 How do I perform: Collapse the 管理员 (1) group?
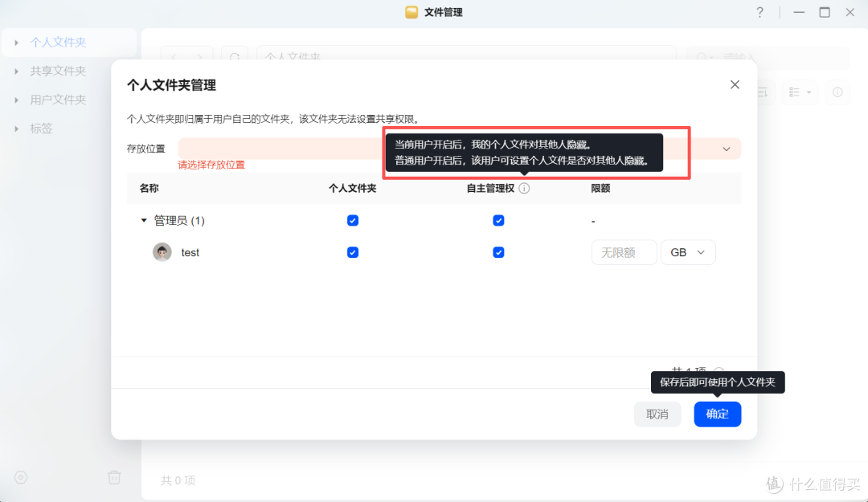[144, 220]
